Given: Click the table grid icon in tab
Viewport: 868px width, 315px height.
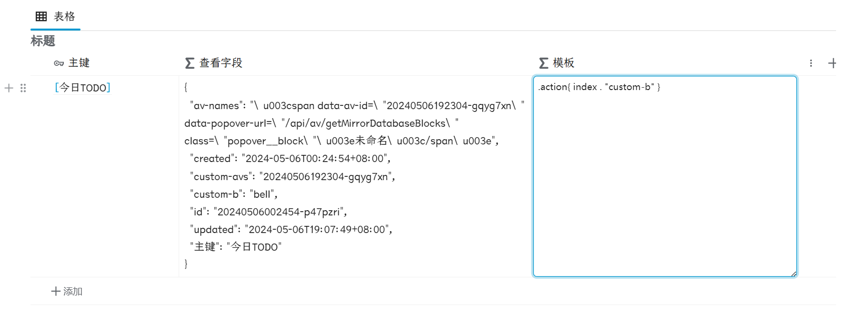Looking at the screenshot, I should pyautogui.click(x=41, y=16).
